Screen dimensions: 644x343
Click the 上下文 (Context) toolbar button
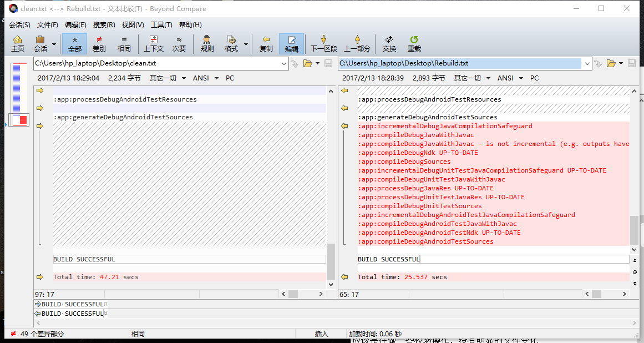(154, 43)
